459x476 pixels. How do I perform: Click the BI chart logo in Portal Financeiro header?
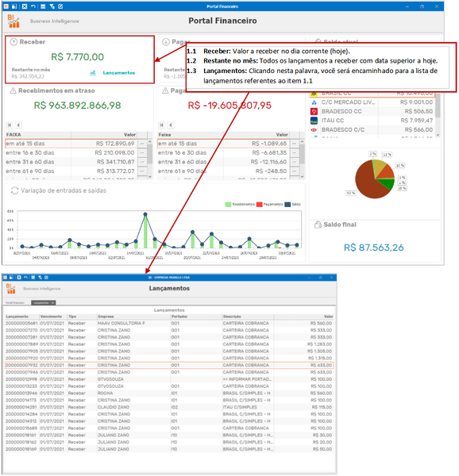(x=13, y=21)
